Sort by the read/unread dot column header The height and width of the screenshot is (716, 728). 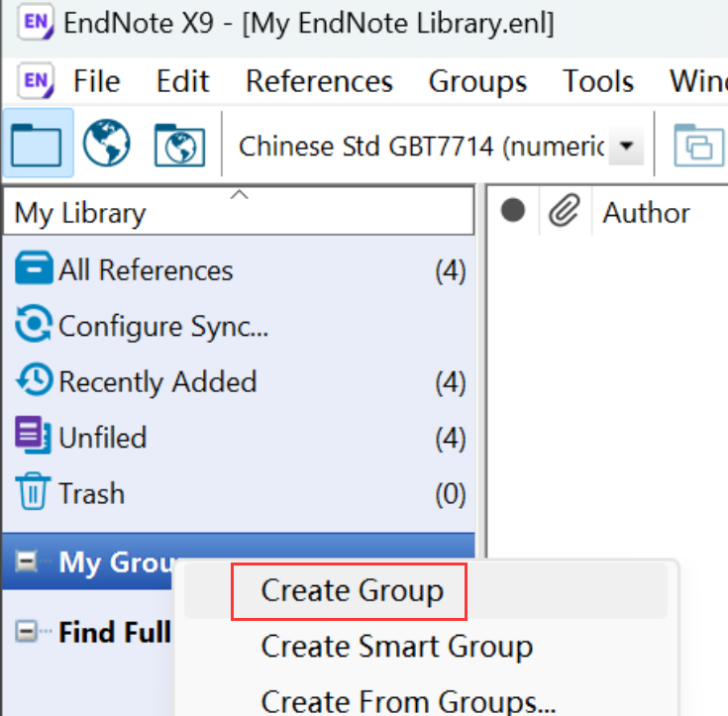513,210
